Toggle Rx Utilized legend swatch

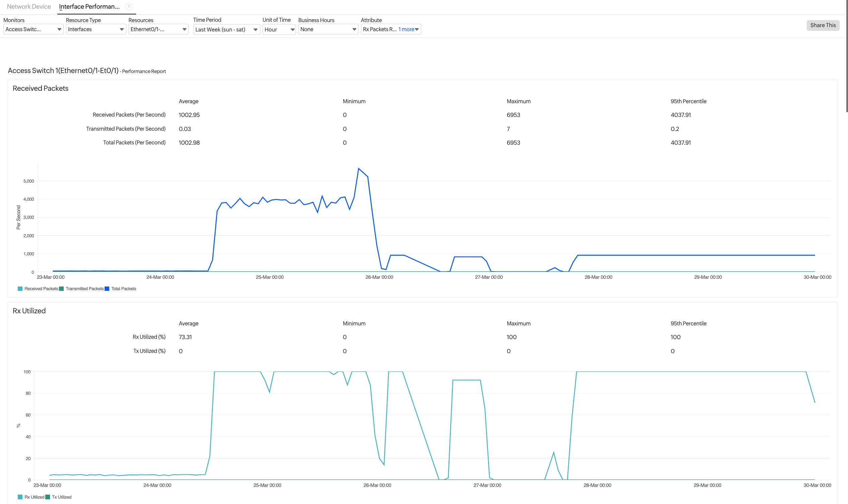pyautogui.click(x=20, y=497)
